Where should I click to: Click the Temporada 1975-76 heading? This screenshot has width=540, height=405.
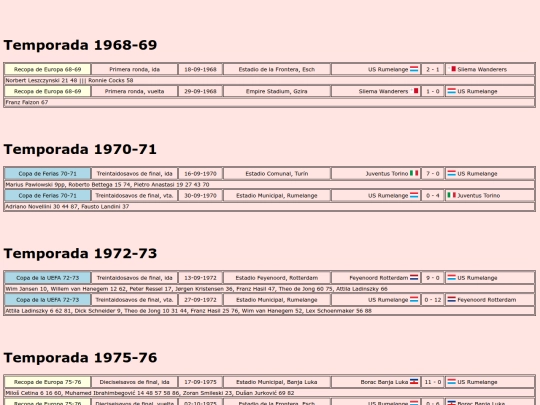click(x=80, y=358)
